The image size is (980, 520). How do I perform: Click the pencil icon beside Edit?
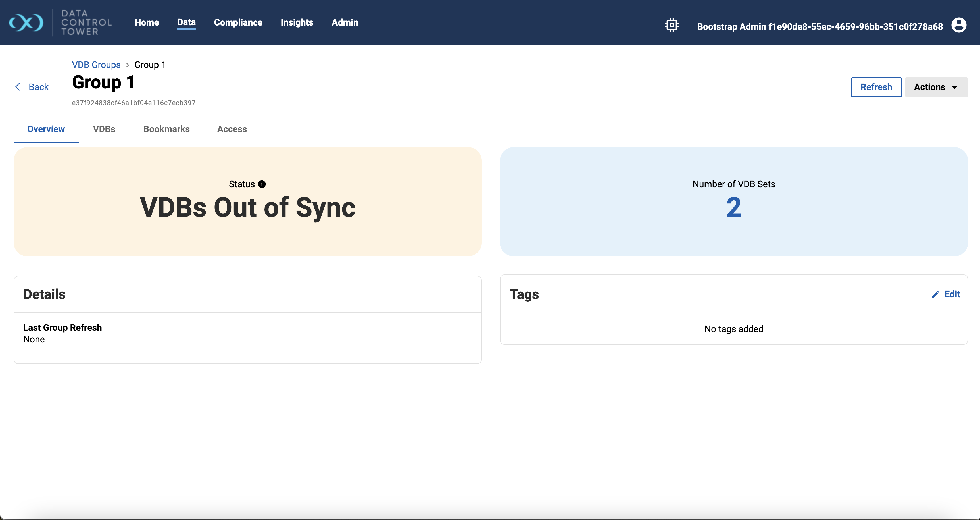pos(935,294)
